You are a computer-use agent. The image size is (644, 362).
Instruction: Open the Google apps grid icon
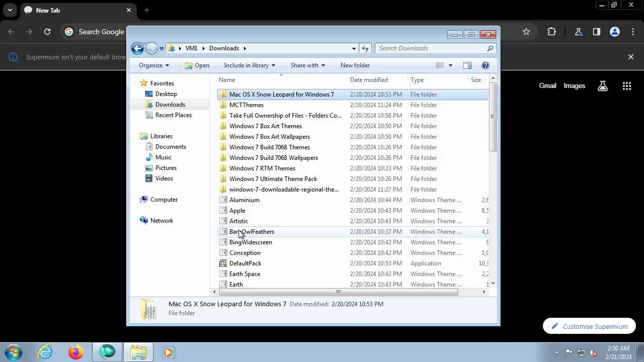point(626,86)
